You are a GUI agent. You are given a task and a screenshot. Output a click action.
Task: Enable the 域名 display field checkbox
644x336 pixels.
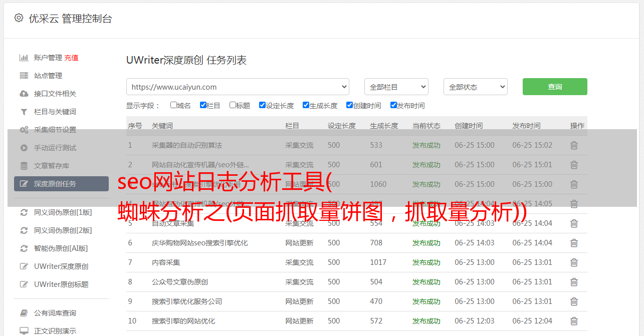173,105
